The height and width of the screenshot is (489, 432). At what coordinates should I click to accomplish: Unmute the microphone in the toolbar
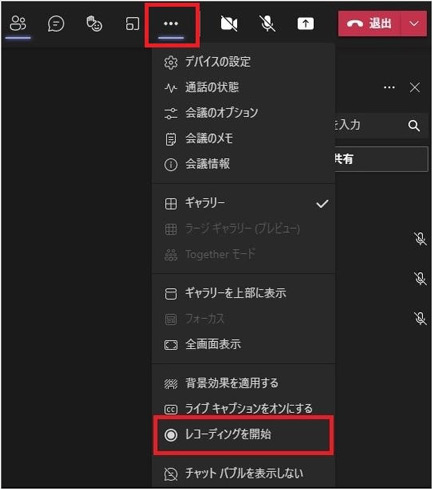click(267, 24)
